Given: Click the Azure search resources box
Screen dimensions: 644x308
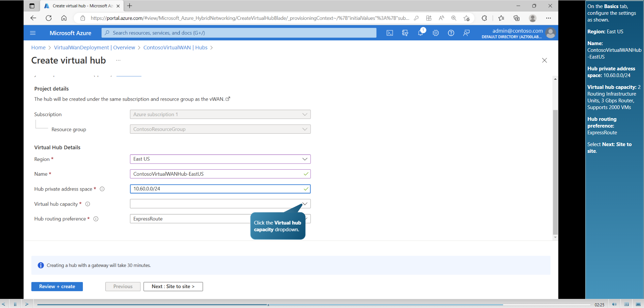Looking at the screenshot, I should [x=239, y=33].
